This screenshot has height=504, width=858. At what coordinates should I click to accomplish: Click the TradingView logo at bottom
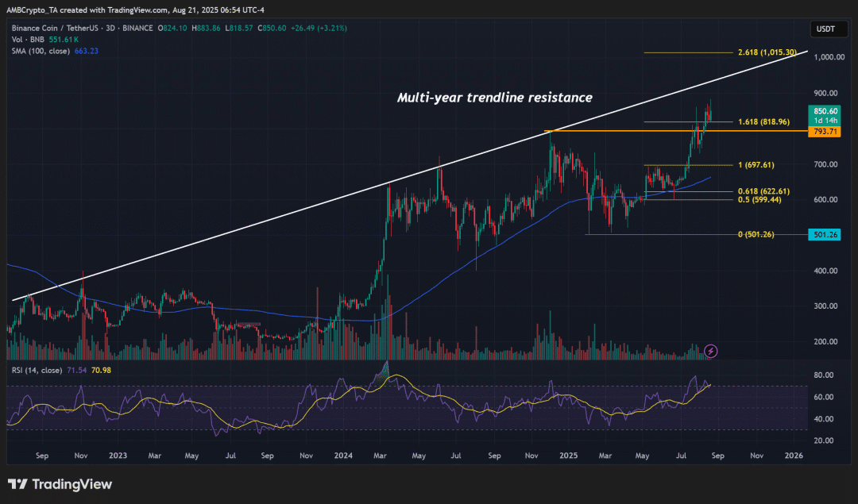(x=60, y=484)
